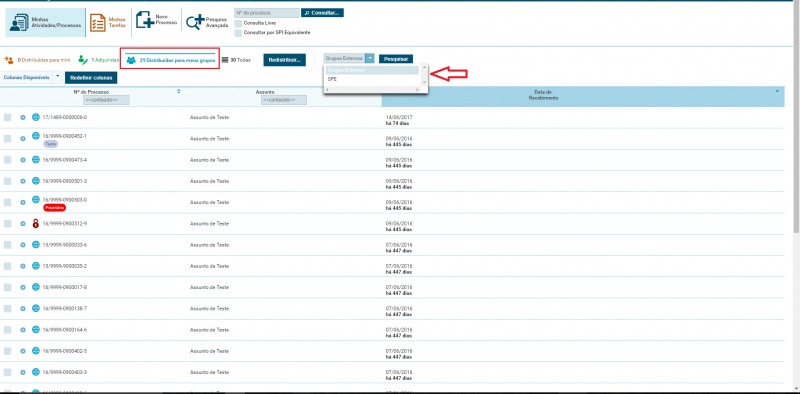
Task: Expand row arrow of process 15/9999-9000035-2
Action: pos(22,266)
